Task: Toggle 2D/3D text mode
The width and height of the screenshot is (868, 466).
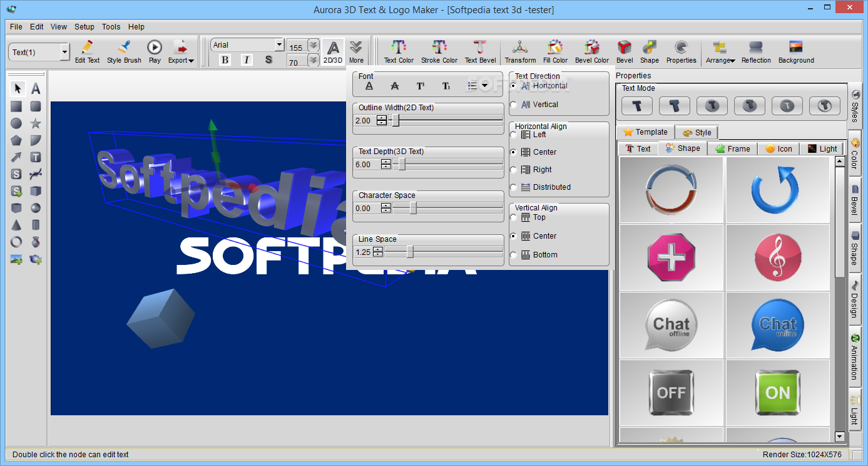Action: pyautogui.click(x=333, y=51)
